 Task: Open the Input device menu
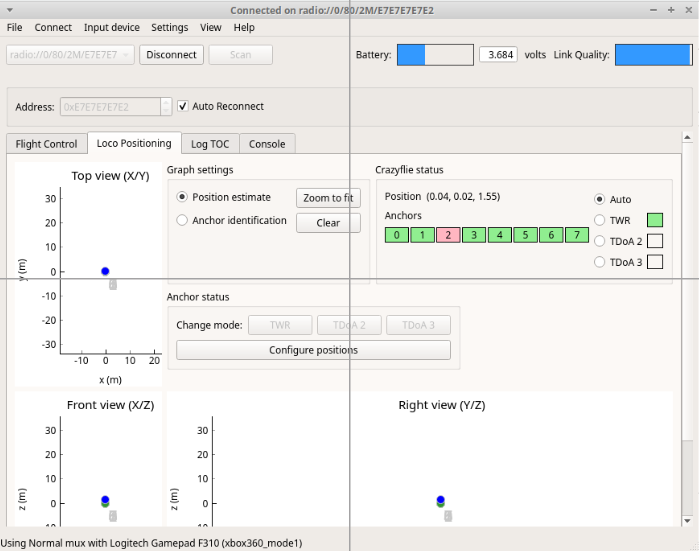pyautogui.click(x=111, y=27)
